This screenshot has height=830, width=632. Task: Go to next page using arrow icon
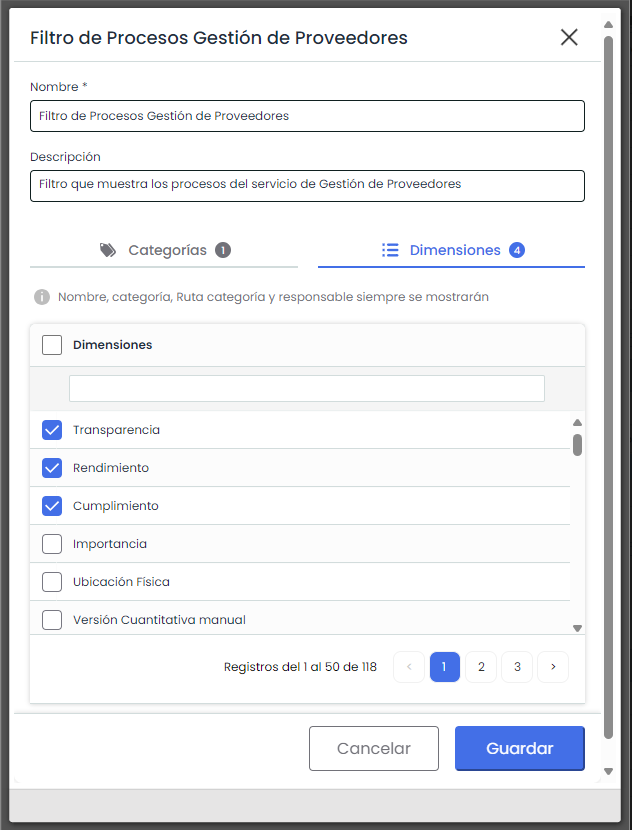pyautogui.click(x=553, y=667)
